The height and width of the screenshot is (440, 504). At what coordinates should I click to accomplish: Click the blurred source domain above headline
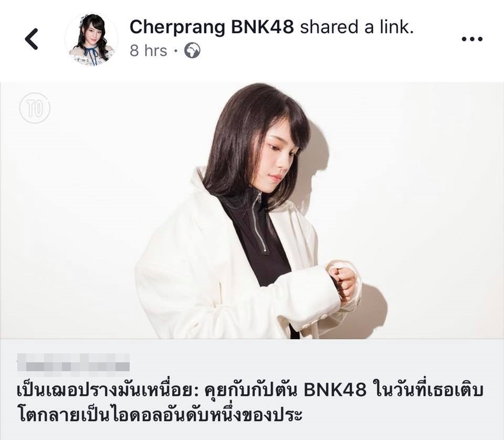click(x=73, y=365)
